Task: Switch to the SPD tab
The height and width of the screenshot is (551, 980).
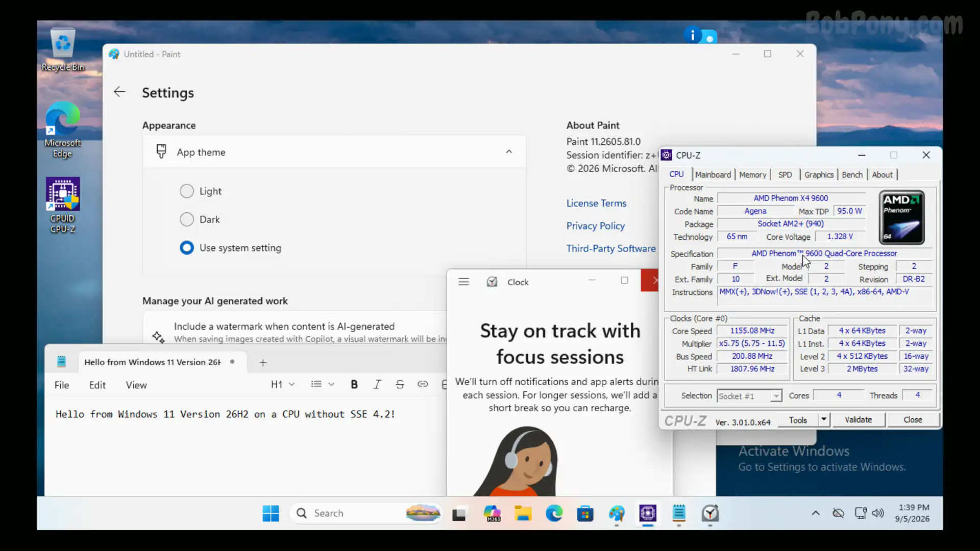Action: (x=785, y=174)
